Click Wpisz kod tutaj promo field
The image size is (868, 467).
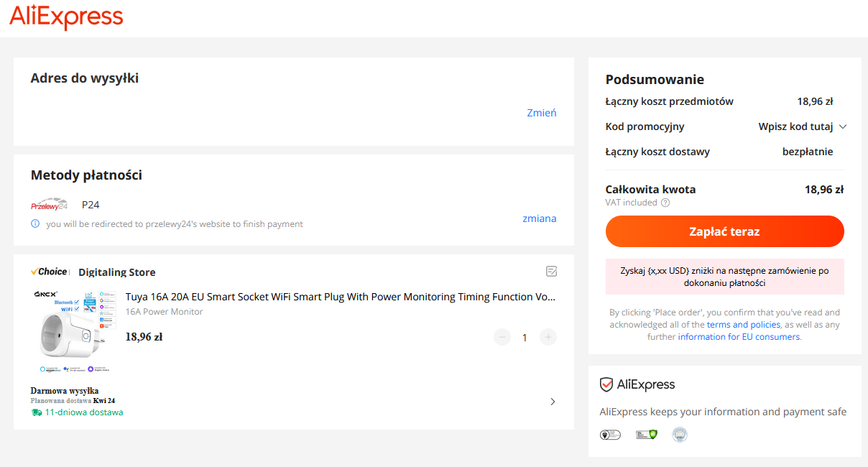795,126
